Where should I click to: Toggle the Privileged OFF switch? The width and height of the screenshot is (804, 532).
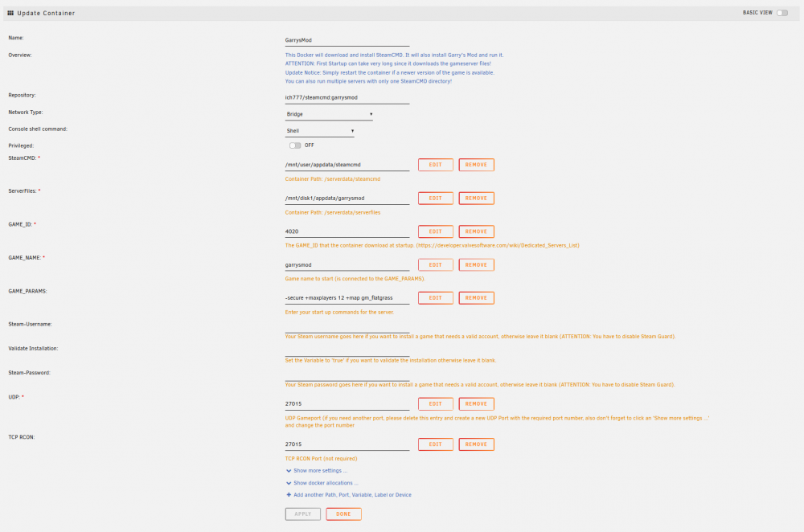click(x=295, y=145)
